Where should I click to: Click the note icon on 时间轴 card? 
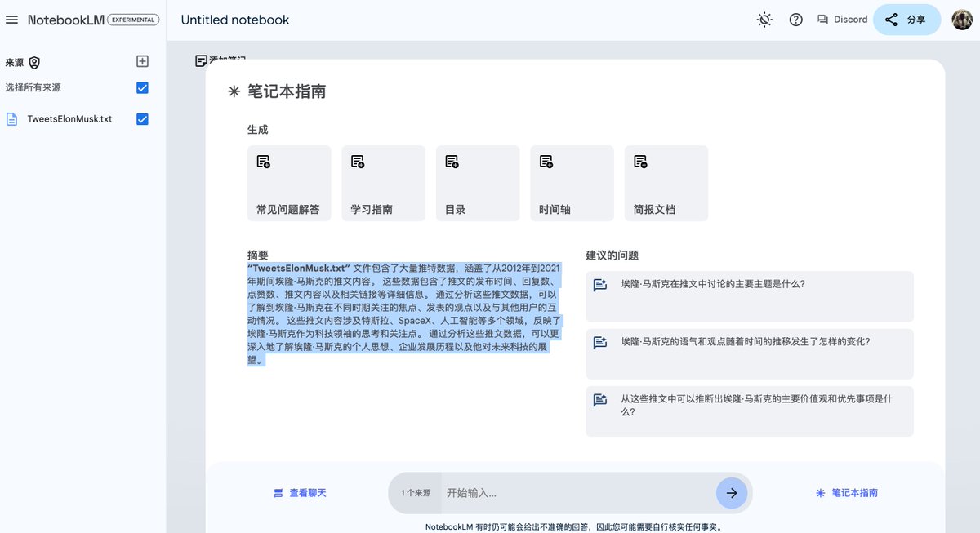pos(546,162)
